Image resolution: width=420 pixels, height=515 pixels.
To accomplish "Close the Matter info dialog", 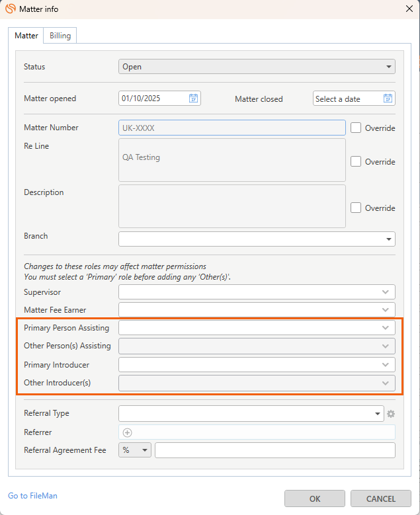I will [409, 9].
